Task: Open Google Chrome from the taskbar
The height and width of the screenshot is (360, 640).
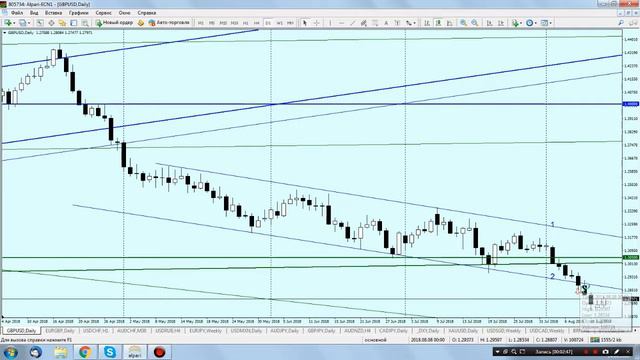Action: [85, 351]
